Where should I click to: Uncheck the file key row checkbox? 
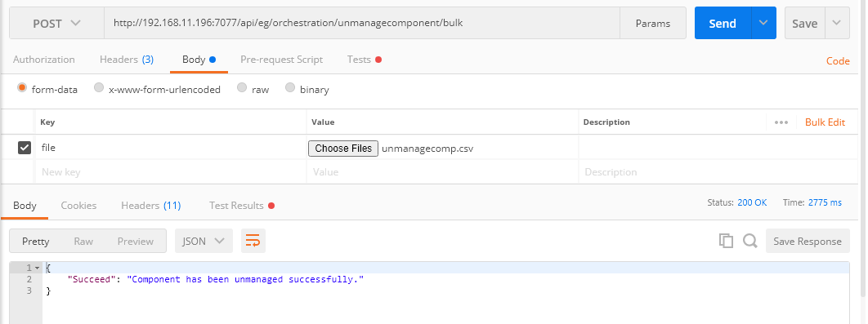(x=25, y=148)
